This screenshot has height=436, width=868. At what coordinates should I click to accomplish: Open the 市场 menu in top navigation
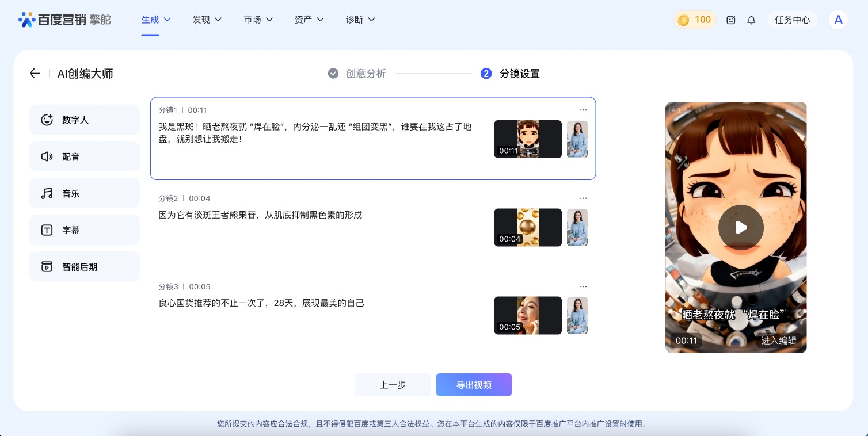tap(258, 20)
